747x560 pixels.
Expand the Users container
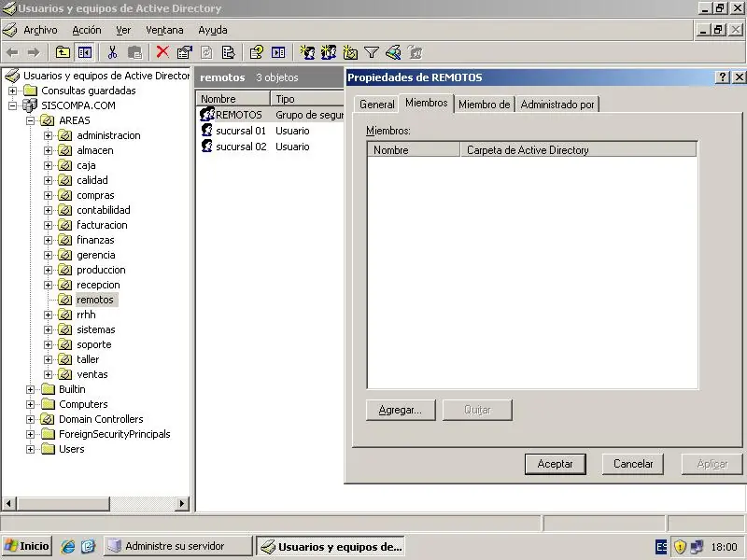click(30, 449)
